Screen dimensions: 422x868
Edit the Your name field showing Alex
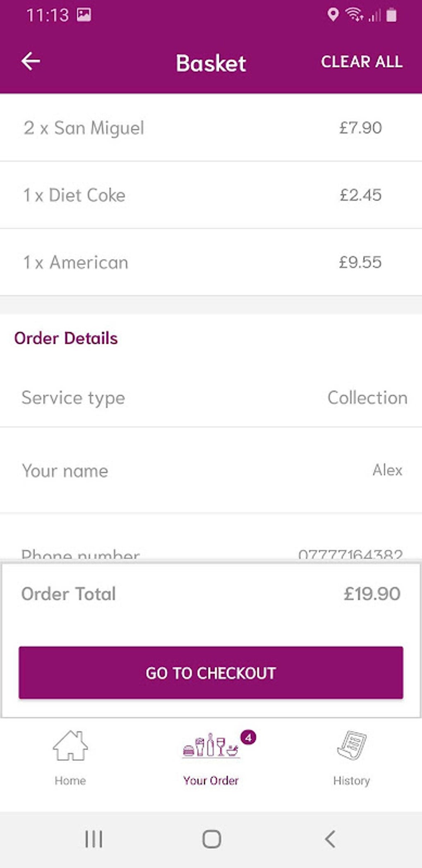(x=387, y=470)
